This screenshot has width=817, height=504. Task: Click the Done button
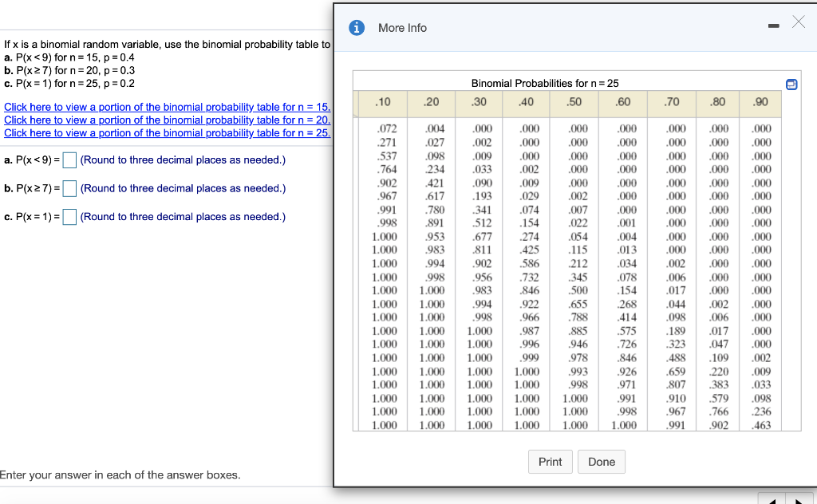tap(601, 461)
